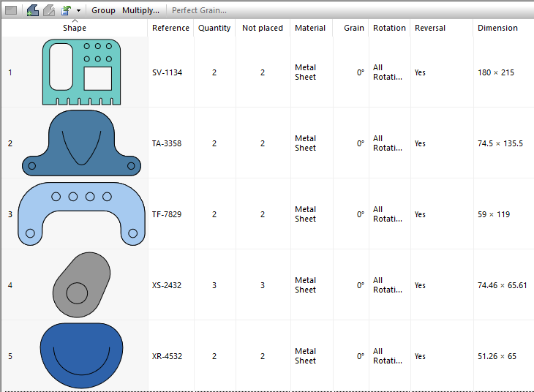Click the Material column header
This screenshot has height=392, width=534.
310,28
